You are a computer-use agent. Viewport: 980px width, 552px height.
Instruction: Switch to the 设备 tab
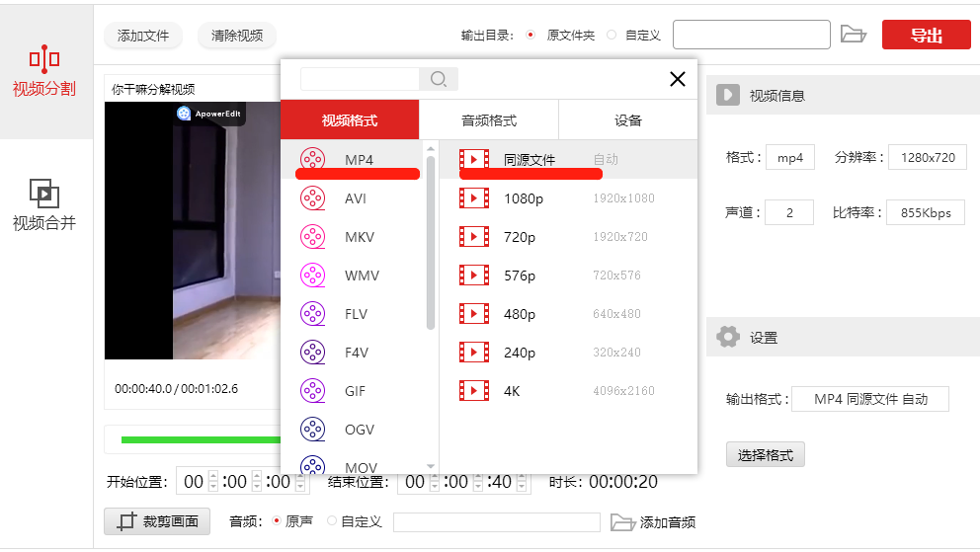(628, 119)
